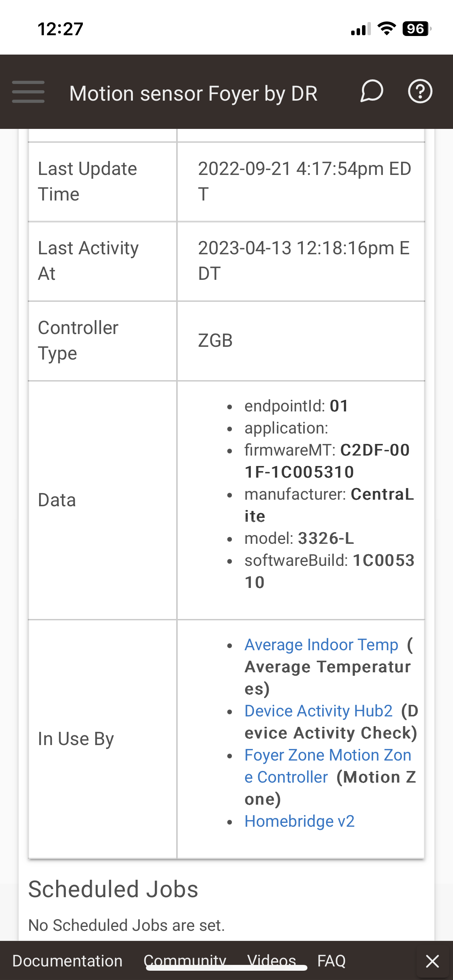Tap the Wi-Fi status icon
The width and height of the screenshot is (453, 980).
click(386, 29)
